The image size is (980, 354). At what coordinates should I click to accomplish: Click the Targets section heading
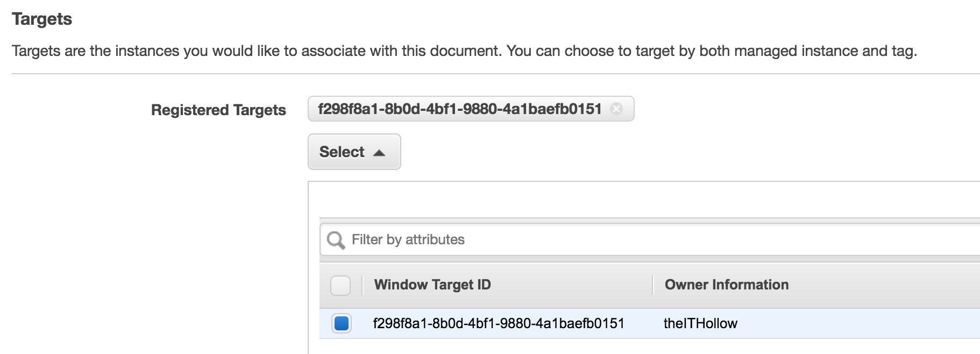click(x=42, y=19)
